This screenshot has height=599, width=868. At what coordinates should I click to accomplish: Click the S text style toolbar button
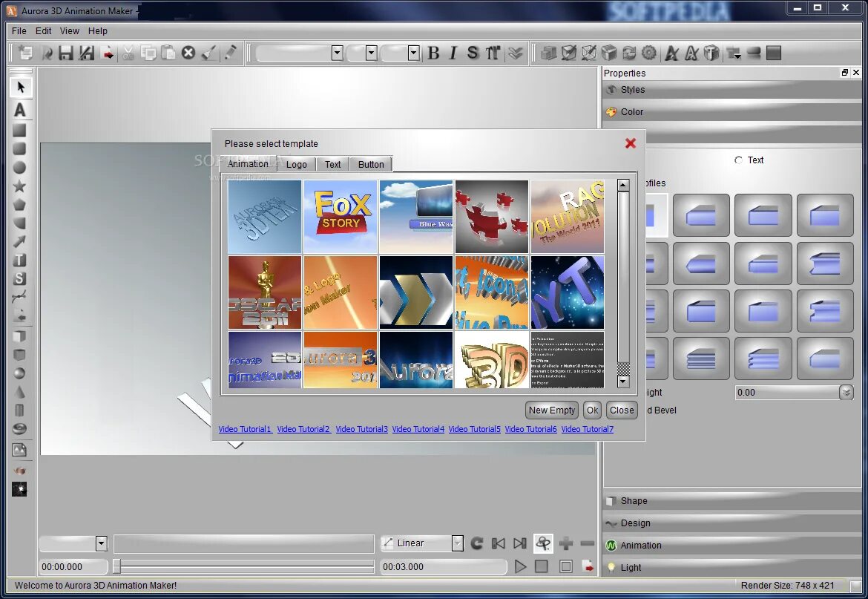point(472,53)
